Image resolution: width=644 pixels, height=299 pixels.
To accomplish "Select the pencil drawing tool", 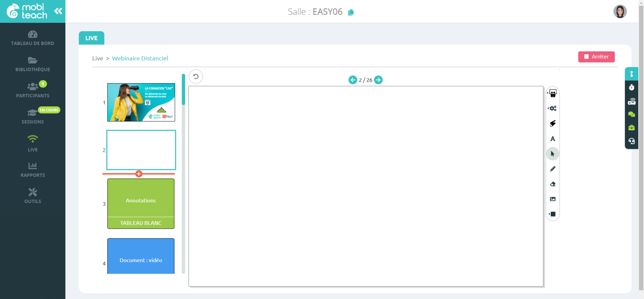I will coord(553,169).
